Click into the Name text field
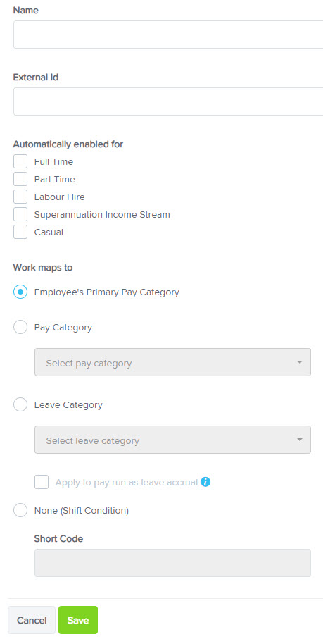Screen dimensions: 323x644 tap(168, 35)
